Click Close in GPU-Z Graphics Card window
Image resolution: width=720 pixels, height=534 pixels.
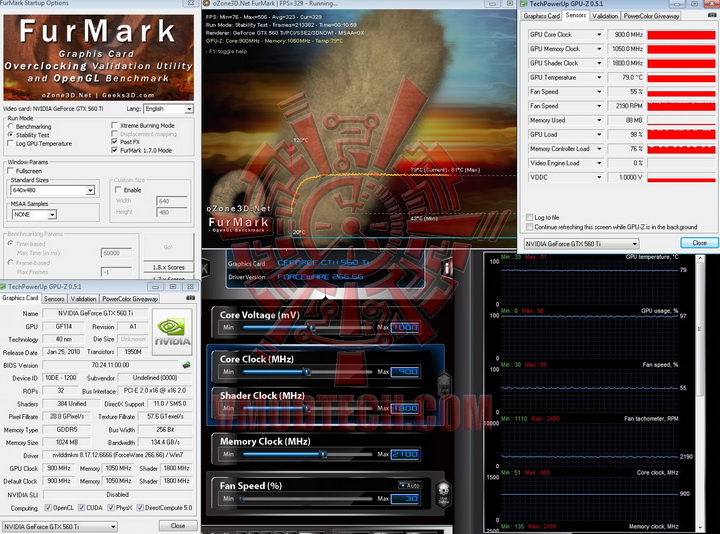click(178, 526)
